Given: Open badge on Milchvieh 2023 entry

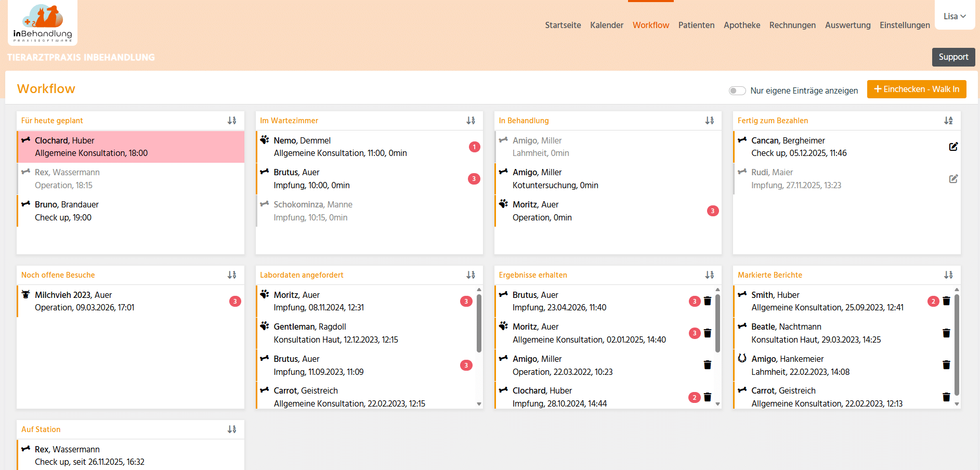Looking at the screenshot, I should [235, 301].
